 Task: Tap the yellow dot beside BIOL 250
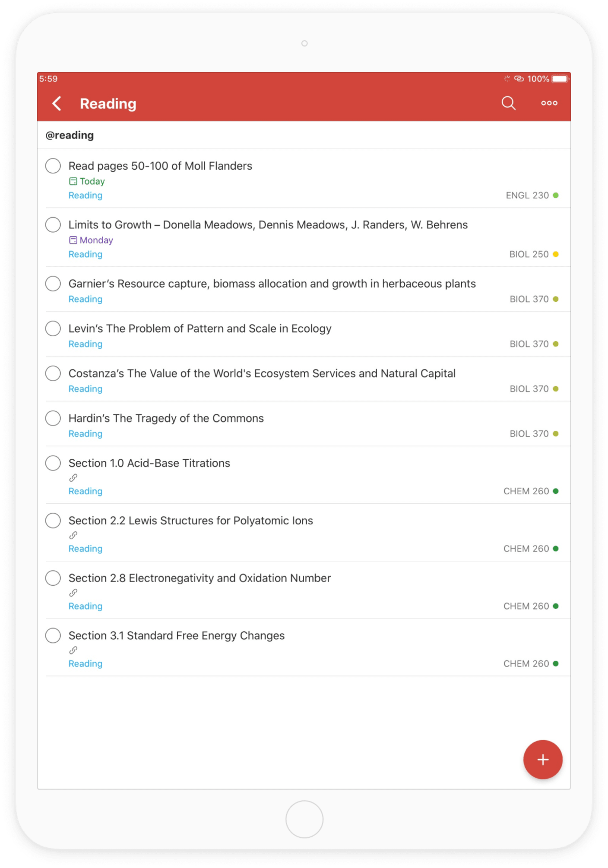click(555, 254)
